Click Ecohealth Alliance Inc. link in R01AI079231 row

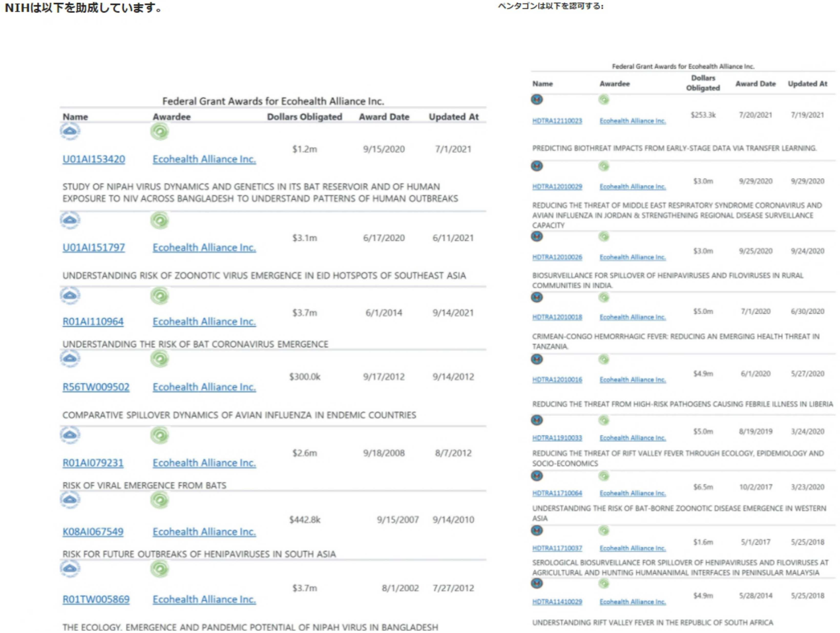pos(204,463)
